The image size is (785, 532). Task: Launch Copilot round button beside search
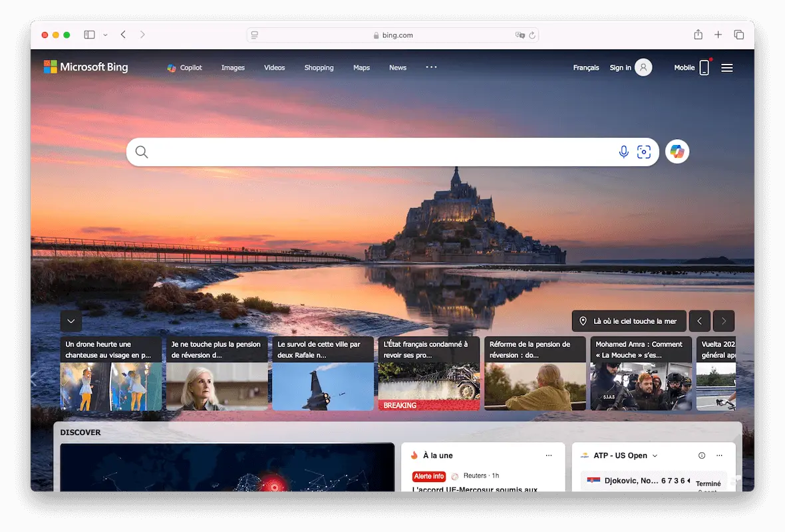tap(677, 152)
